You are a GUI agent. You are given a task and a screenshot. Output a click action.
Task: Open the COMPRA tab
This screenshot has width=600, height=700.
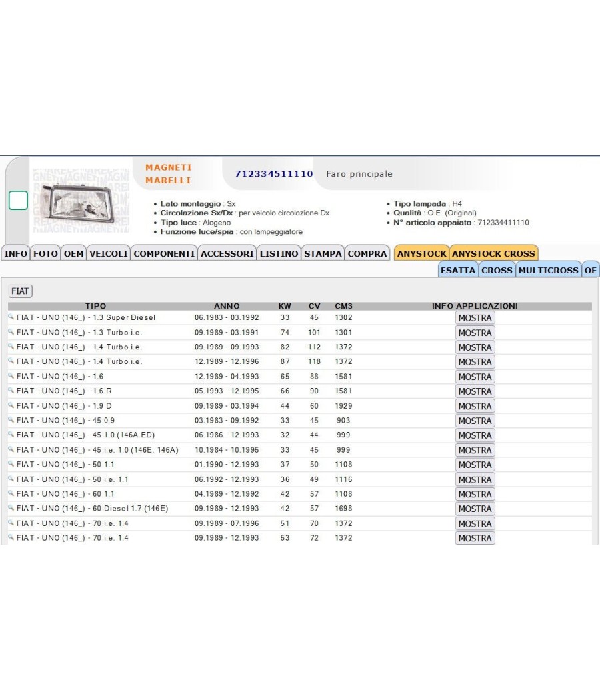(x=367, y=253)
